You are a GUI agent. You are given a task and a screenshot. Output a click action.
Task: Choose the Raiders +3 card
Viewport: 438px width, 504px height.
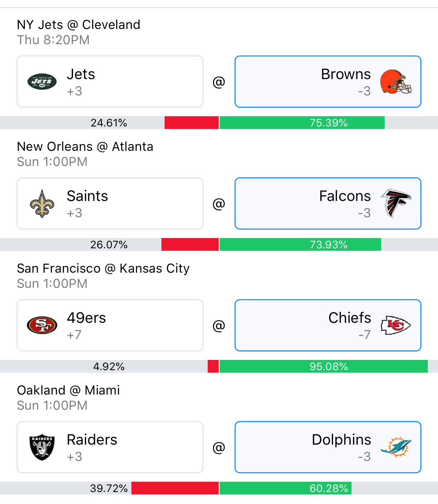point(110,447)
